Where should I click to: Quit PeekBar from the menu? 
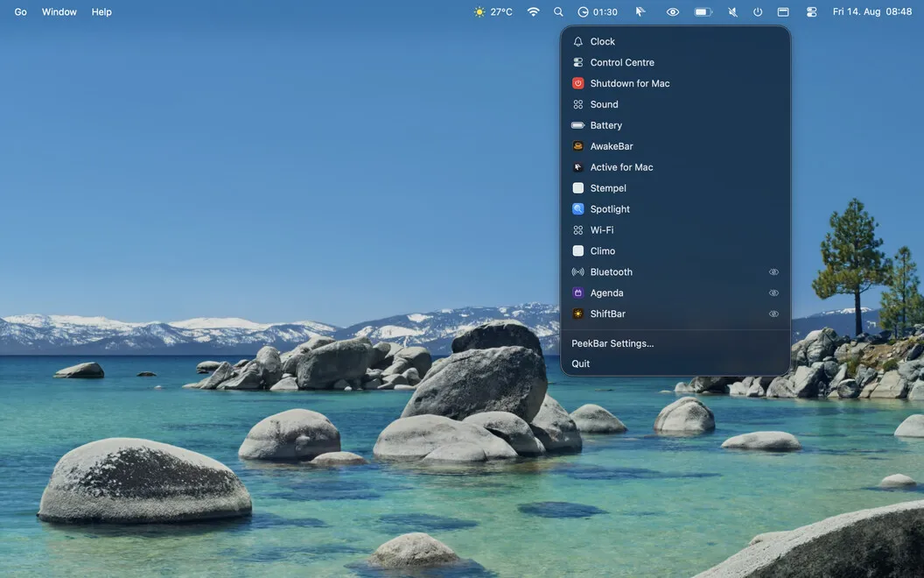click(580, 364)
